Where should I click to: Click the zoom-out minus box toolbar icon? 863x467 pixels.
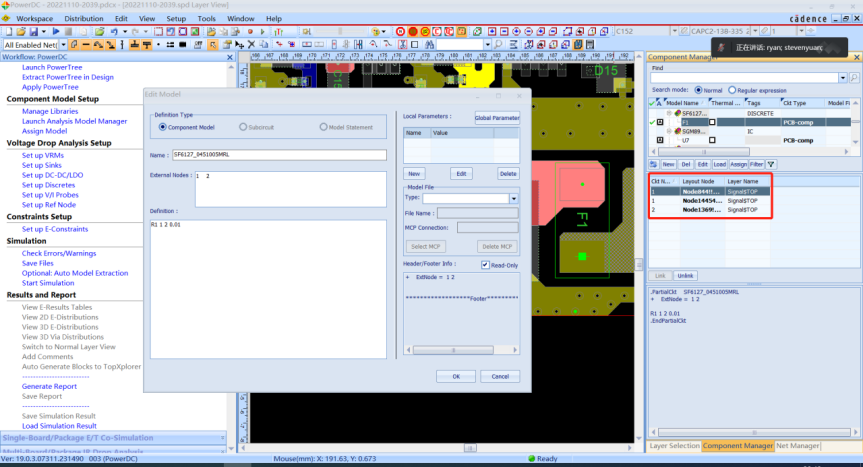[504, 31]
